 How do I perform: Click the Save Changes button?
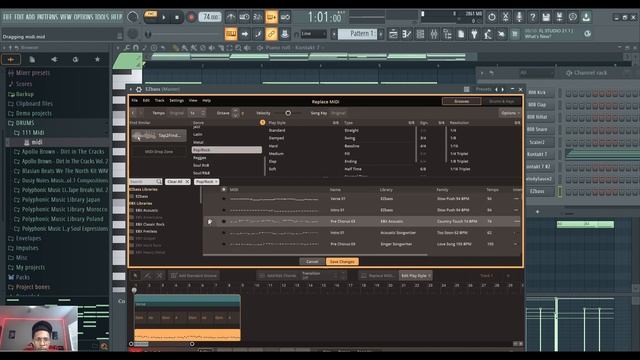pyautogui.click(x=342, y=262)
